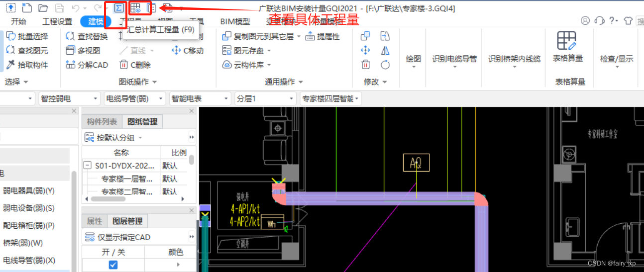This screenshot has height=272, width=644.
Task: Click the move arrows icon in 修改 group
Action: point(365,50)
